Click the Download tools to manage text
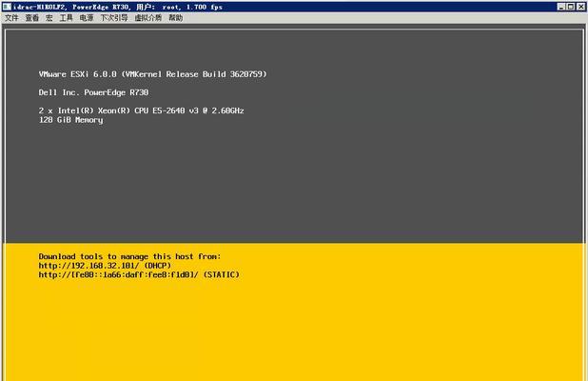This screenshot has width=588, height=381. click(129, 257)
